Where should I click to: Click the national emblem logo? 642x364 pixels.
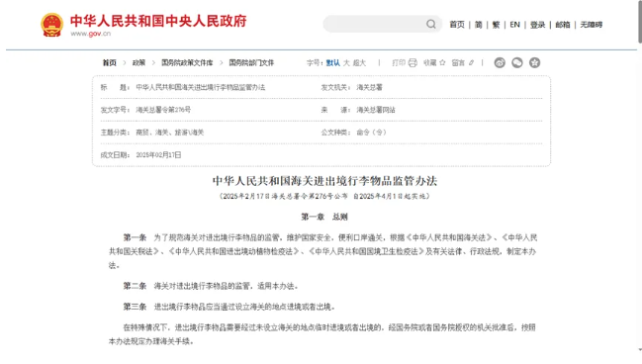coord(52,25)
